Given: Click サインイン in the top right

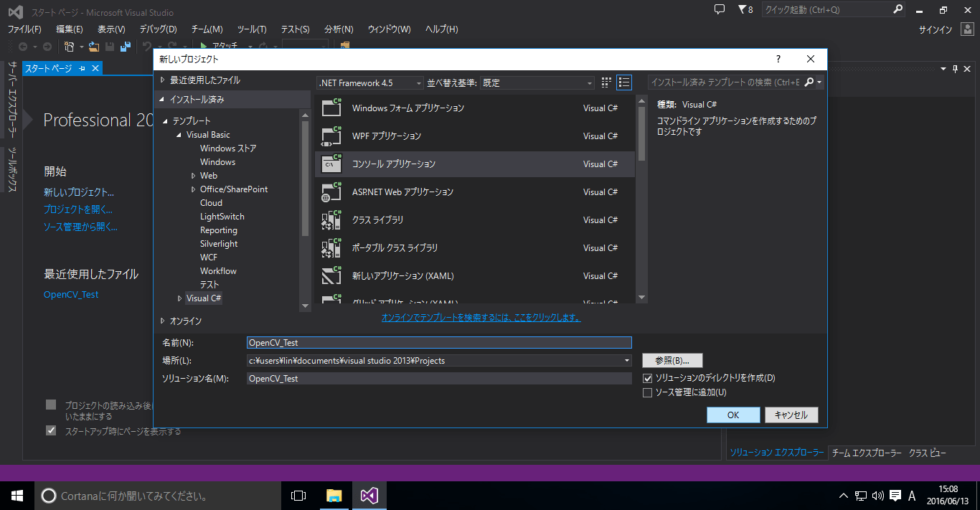Looking at the screenshot, I should pyautogui.click(x=936, y=29).
